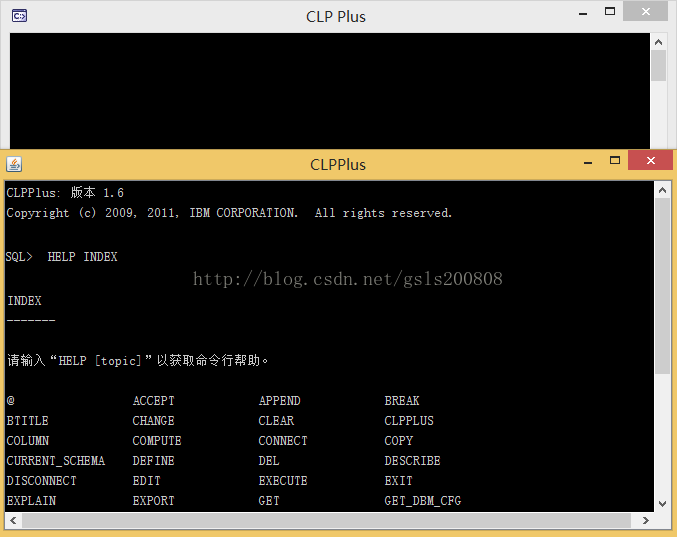
Task: Click the 'CONNECT' help topic
Action: (283, 441)
